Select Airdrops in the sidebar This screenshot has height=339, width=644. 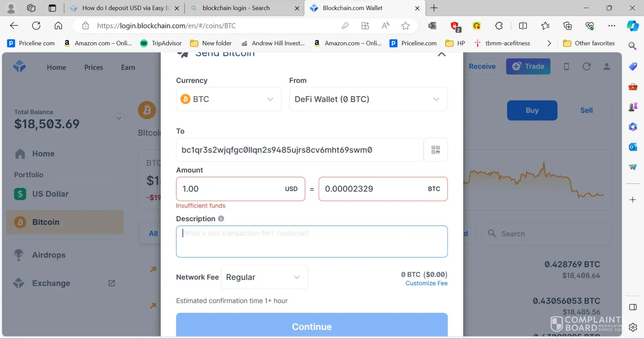[49, 255]
